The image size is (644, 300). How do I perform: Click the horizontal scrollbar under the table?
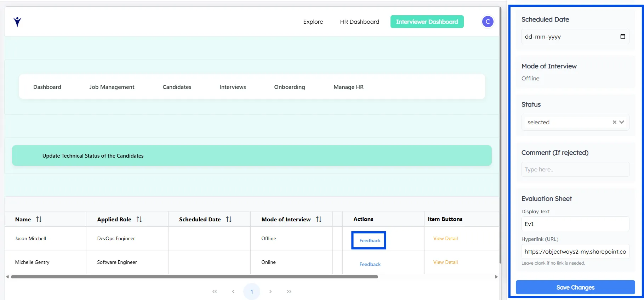[194, 277]
